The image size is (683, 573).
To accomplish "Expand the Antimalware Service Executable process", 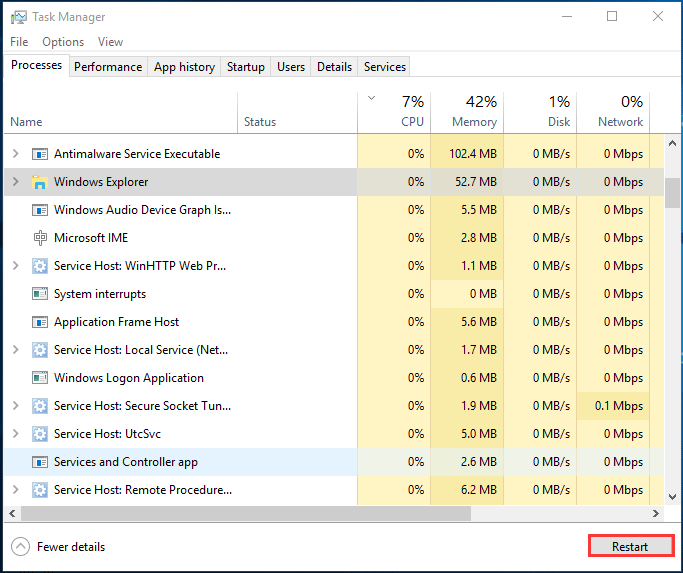I will [16, 154].
